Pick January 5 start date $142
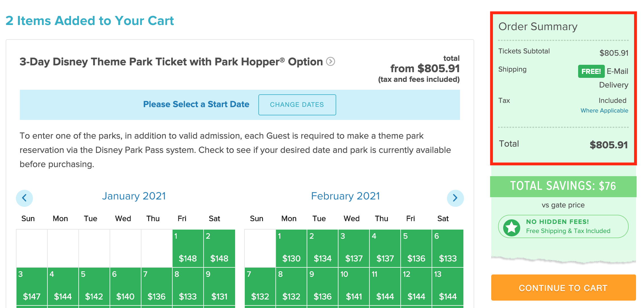This screenshot has height=308, width=644. point(94,286)
